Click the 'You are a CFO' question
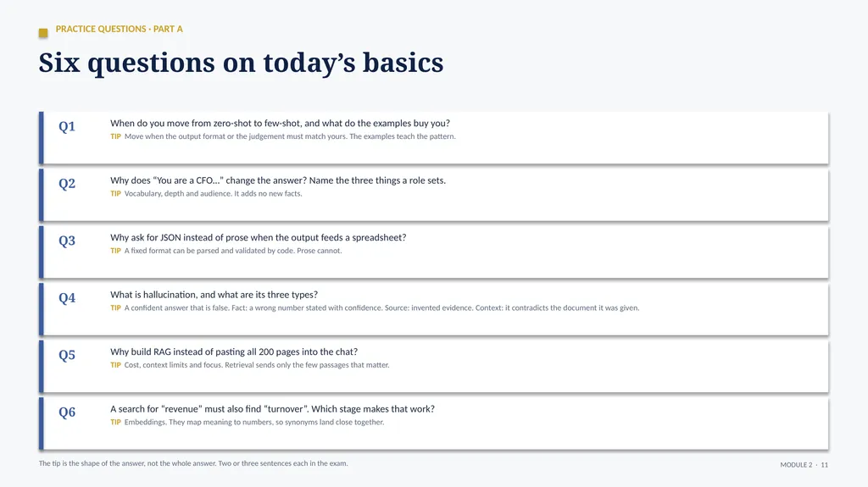 point(278,180)
